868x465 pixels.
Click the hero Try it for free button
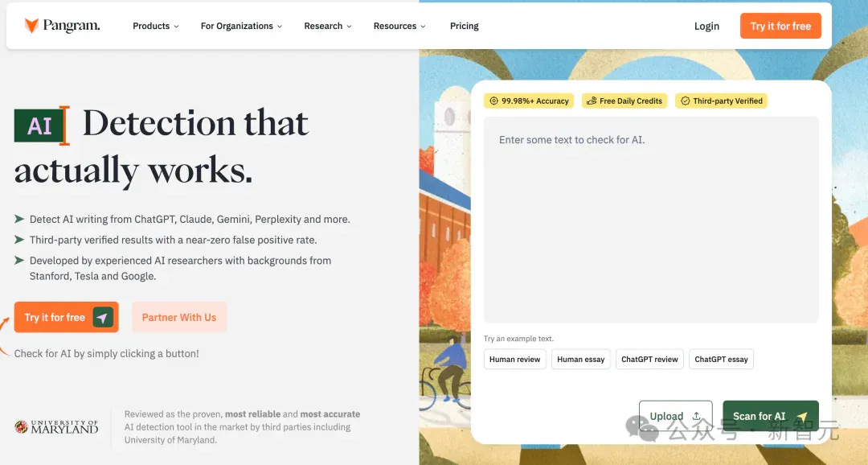(67, 317)
